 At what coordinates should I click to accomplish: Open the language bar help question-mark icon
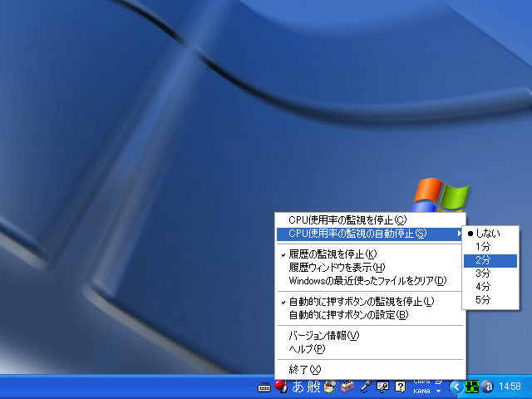(401, 387)
